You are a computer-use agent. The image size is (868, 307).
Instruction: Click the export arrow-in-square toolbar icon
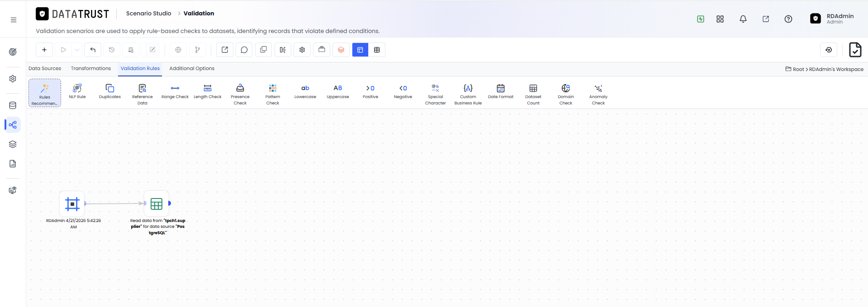(x=225, y=50)
